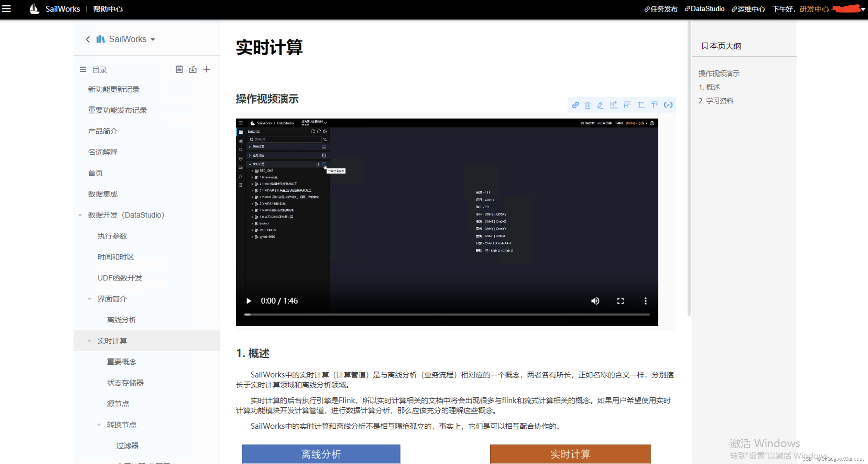The width and height of the screenshot is (868, 464).
Task: Jump to 2. 学习资料 in outline
Action: (x=716, y=101)
